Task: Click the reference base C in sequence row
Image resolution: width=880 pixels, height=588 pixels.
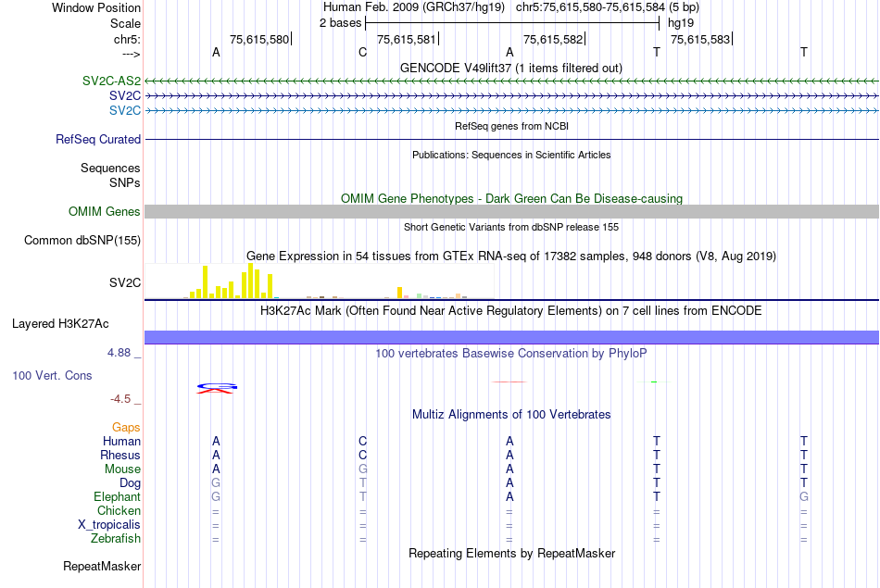Action: pyautogui.click(x=362, y=52)
